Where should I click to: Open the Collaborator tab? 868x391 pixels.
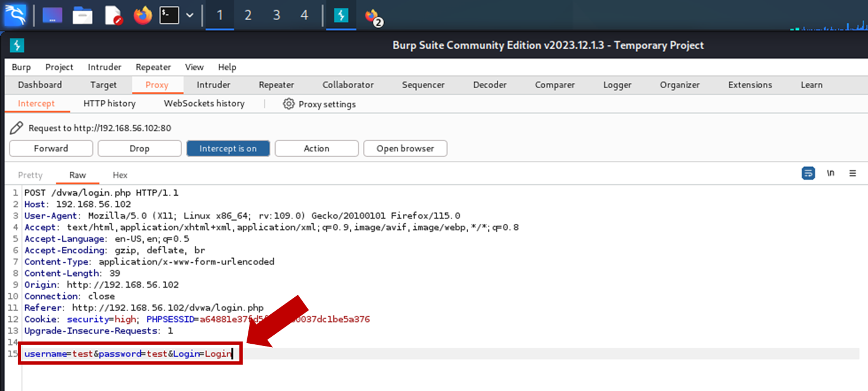tap(348, 85)
